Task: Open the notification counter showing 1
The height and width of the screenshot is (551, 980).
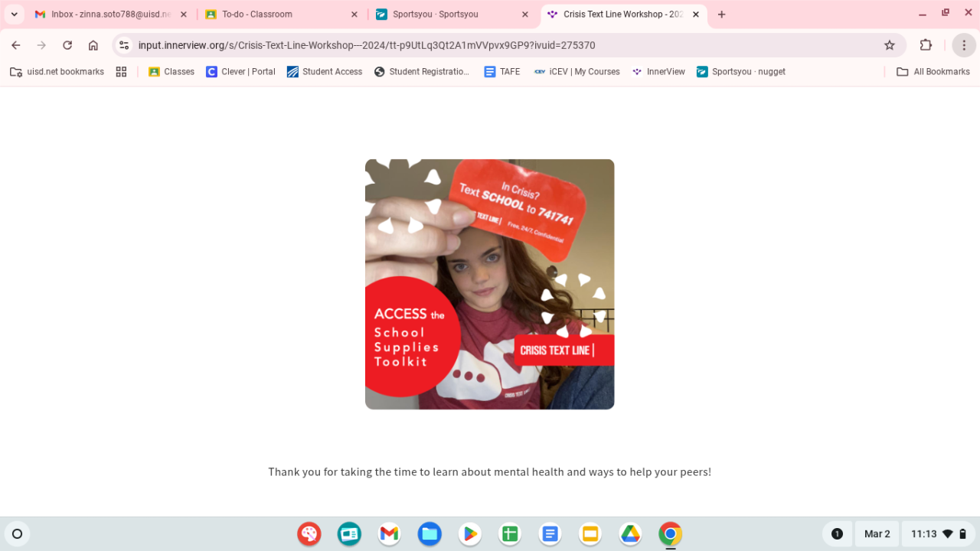Action: pos(837,534)
